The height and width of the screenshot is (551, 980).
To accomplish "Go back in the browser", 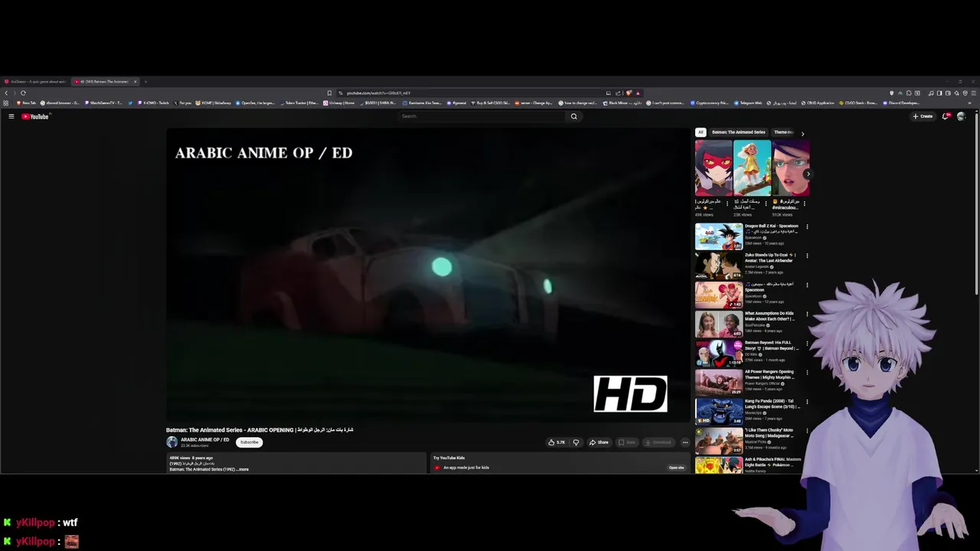I will click(x=5, y=93).
